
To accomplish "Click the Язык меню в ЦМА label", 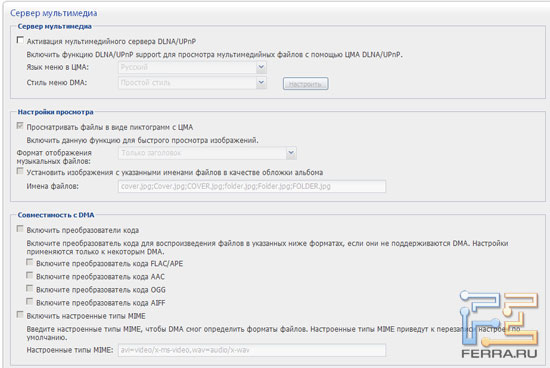I will [x=58, y=67].
